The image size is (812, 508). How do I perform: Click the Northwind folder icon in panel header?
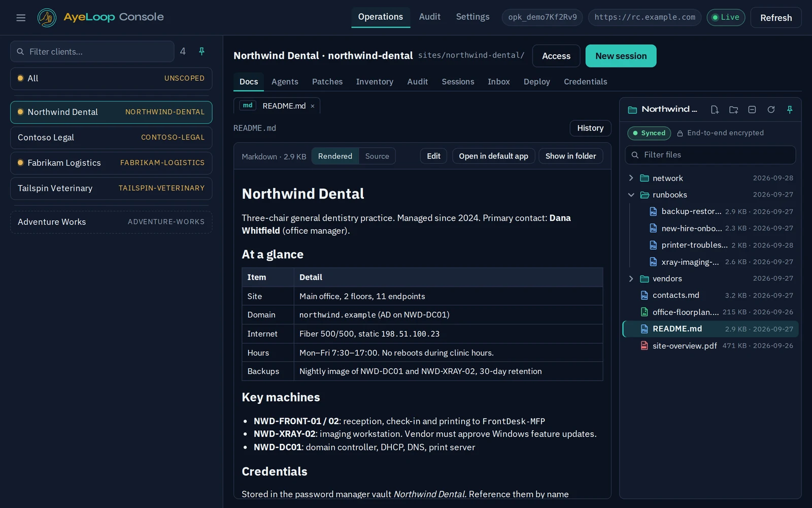(632, 110)
